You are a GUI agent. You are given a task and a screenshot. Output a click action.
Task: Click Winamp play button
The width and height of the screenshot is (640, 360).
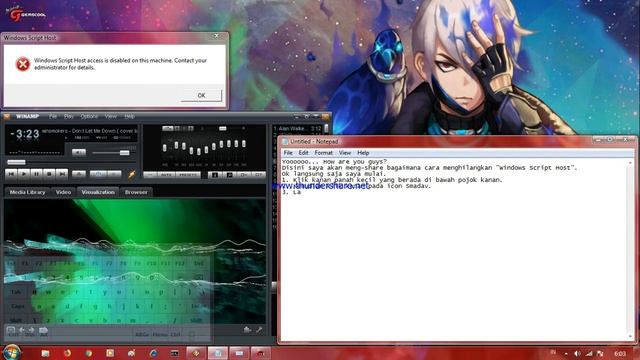[x=24, y=174]
